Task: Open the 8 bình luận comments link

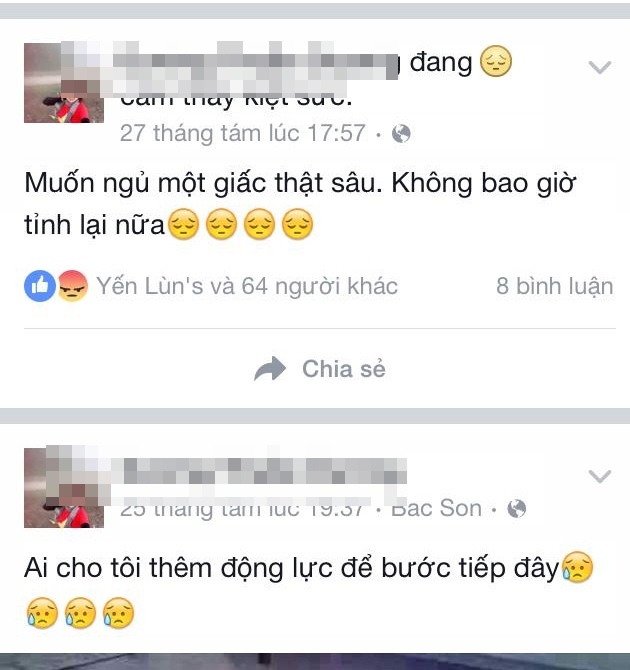Action: 555,286
